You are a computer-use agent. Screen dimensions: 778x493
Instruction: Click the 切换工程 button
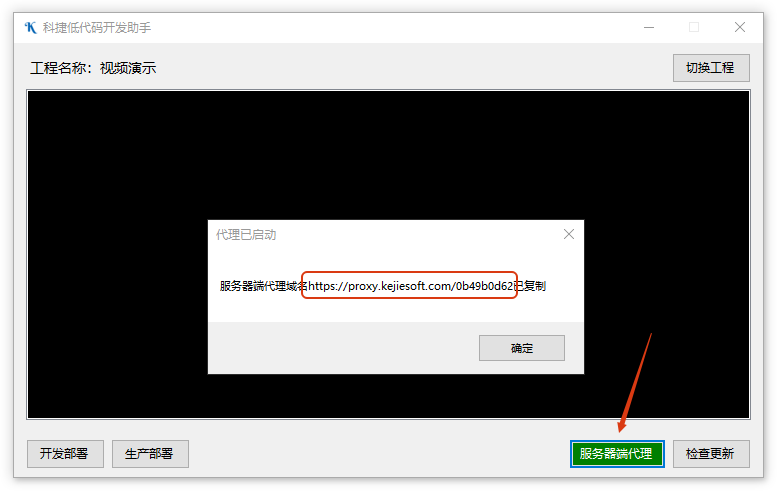(x=710, y=68)
